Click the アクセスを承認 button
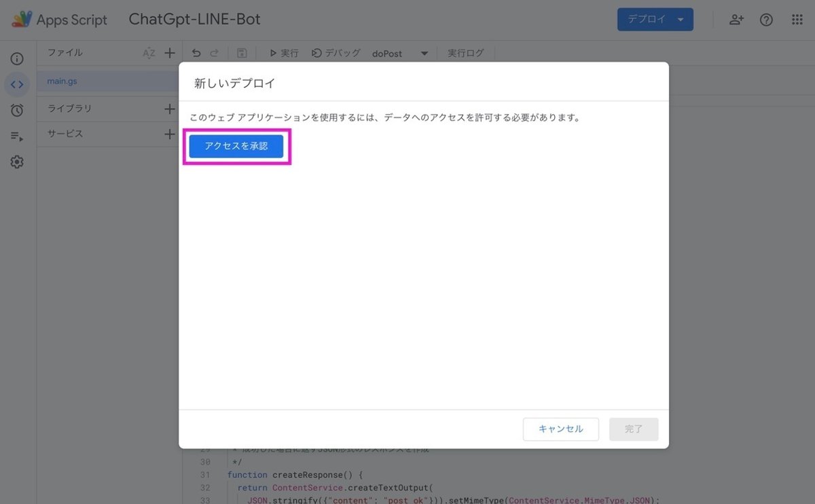This screenshot has width=815, height=504. (x=236, y=146)
